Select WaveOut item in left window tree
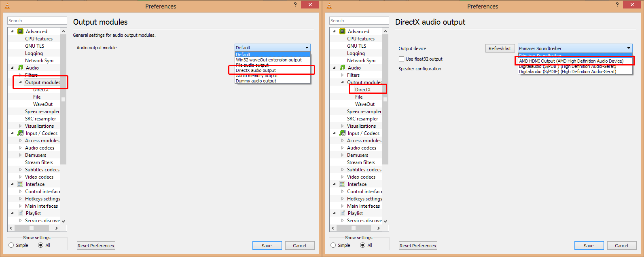 pyautogui.click(x=43, y=104)
